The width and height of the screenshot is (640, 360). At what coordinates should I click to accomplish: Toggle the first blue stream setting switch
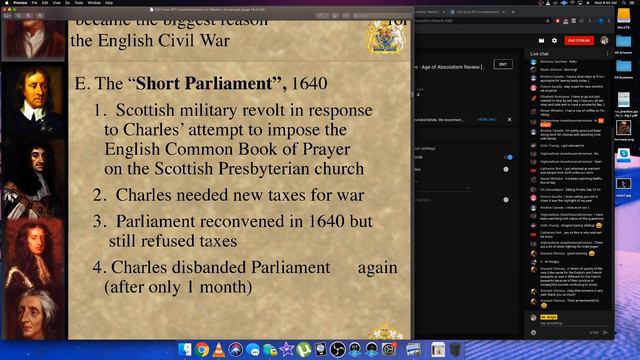point(508,157)
